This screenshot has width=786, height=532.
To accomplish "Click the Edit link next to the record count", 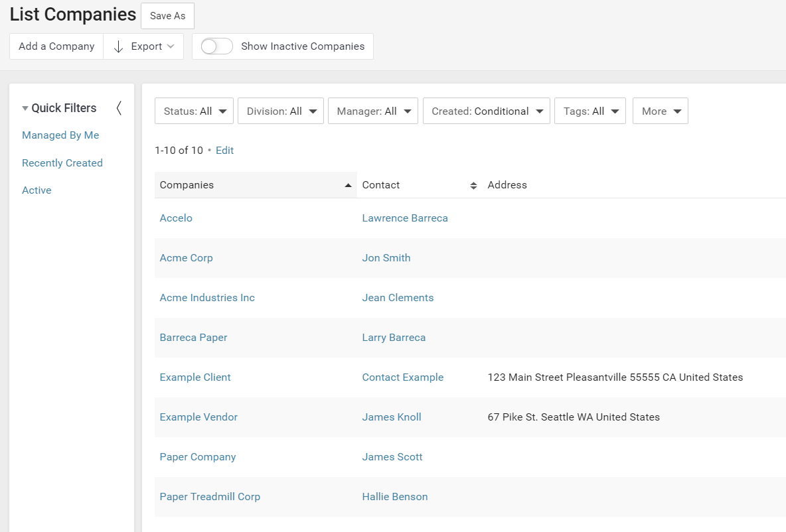I will 224,151.
